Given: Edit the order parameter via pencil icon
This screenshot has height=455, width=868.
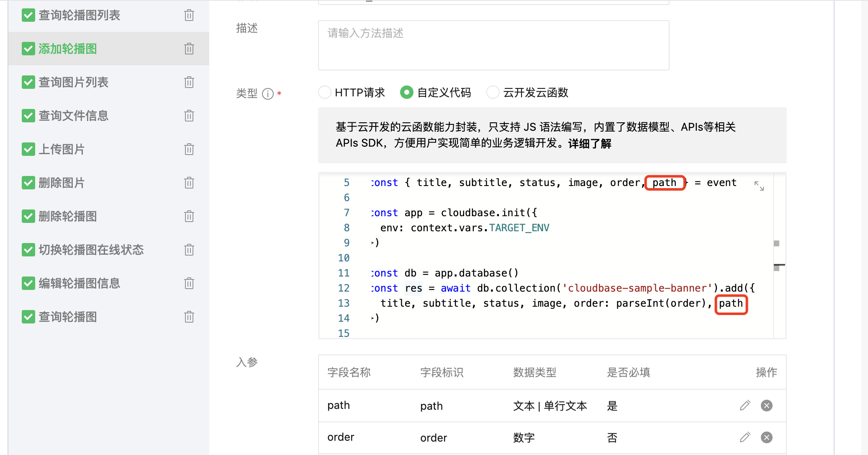Looking at the screenshot, I should (745, 437).
